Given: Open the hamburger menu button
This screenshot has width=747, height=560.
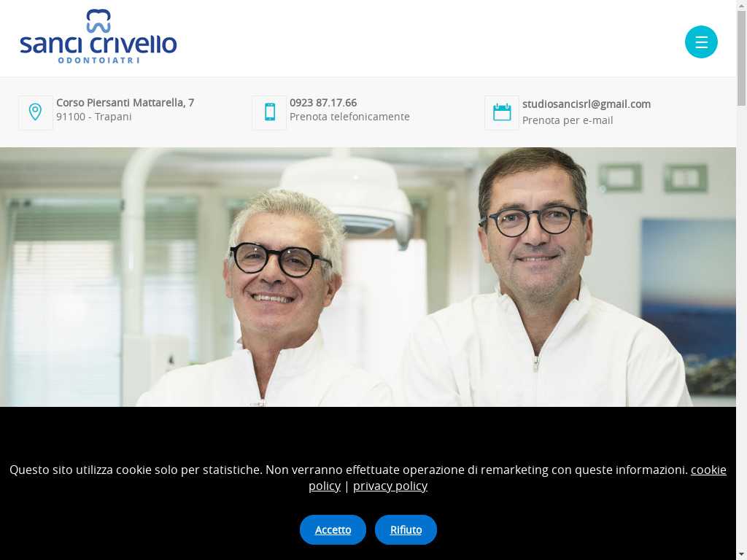Looking at the screenshot, I should click(701, 42).
